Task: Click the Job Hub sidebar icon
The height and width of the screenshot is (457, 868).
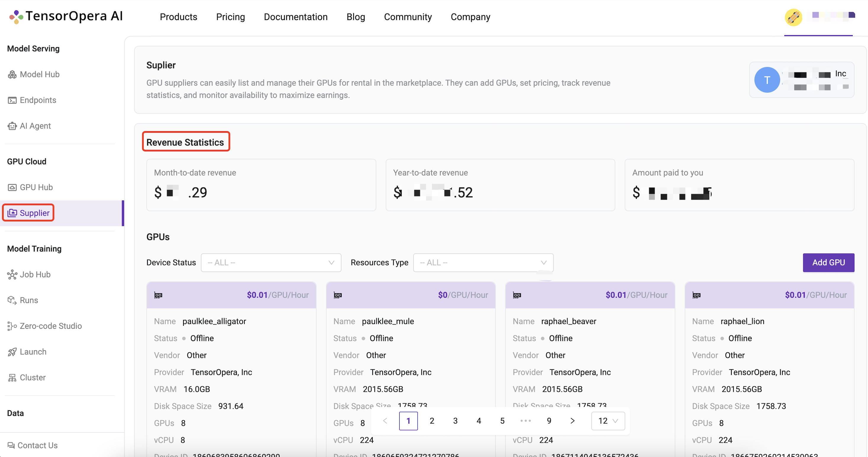Action: 12,275
